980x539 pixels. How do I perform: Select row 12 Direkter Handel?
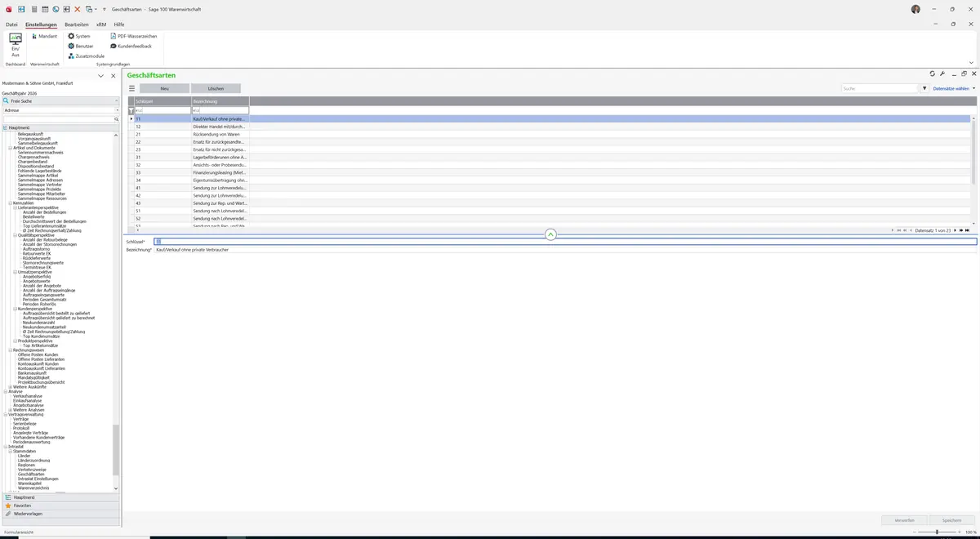pyautogui.click(x=552, y=127)
